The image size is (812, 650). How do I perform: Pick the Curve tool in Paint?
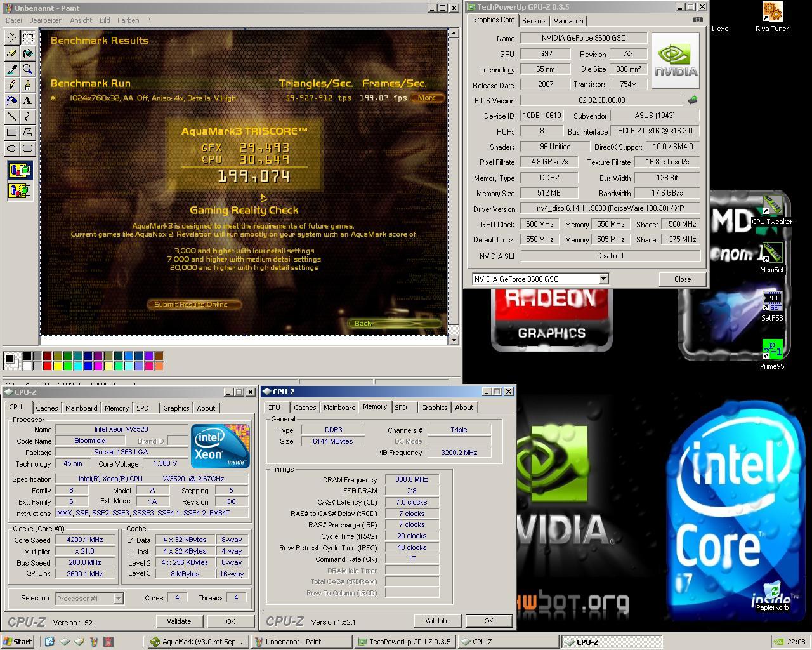pos(28,116)
